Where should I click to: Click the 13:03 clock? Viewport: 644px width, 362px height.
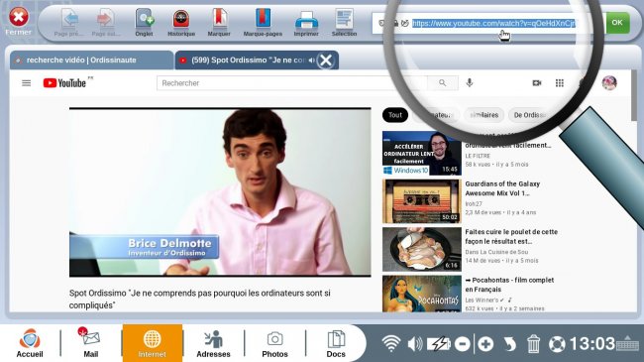591,343
